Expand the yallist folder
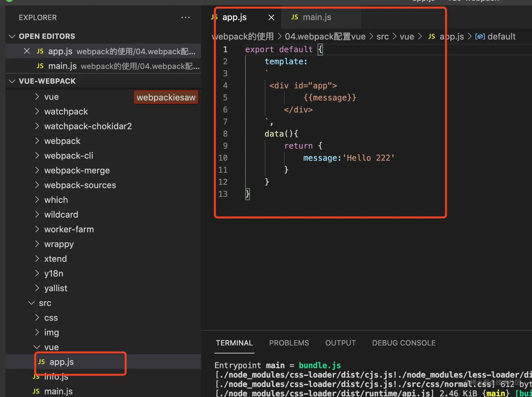 point(37,288)
